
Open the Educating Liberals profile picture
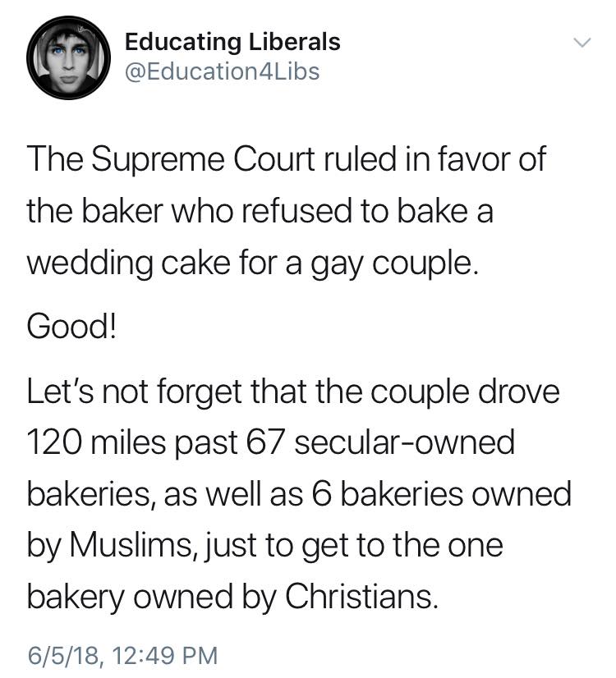tap(68, 59)
